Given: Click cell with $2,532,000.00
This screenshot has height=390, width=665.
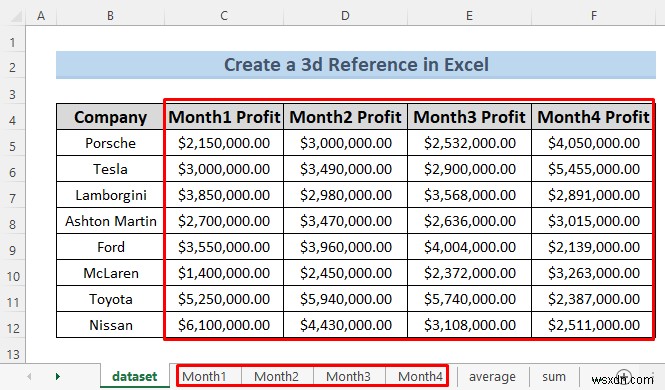Looking at the screenshot, I should pos(469,143).
